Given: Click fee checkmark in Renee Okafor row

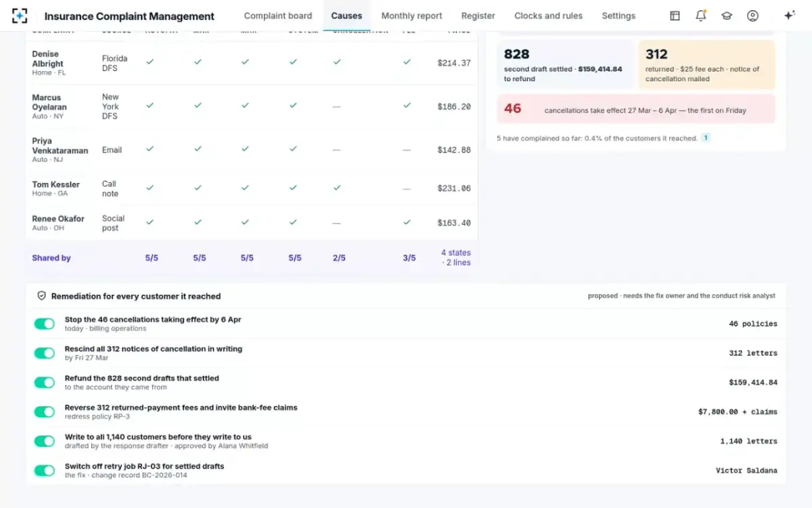Looking at the screenshot, I should [x=407, y=221].
